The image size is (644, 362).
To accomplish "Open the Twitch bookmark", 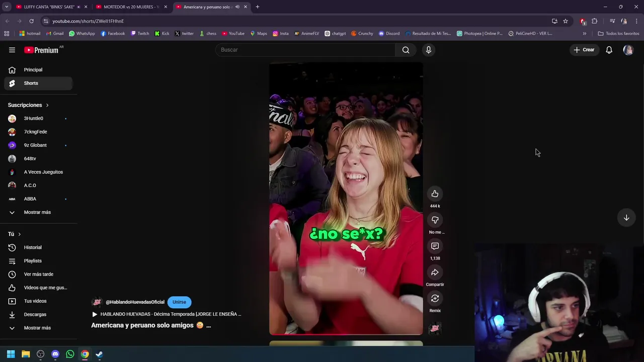I will click(140, 34).
